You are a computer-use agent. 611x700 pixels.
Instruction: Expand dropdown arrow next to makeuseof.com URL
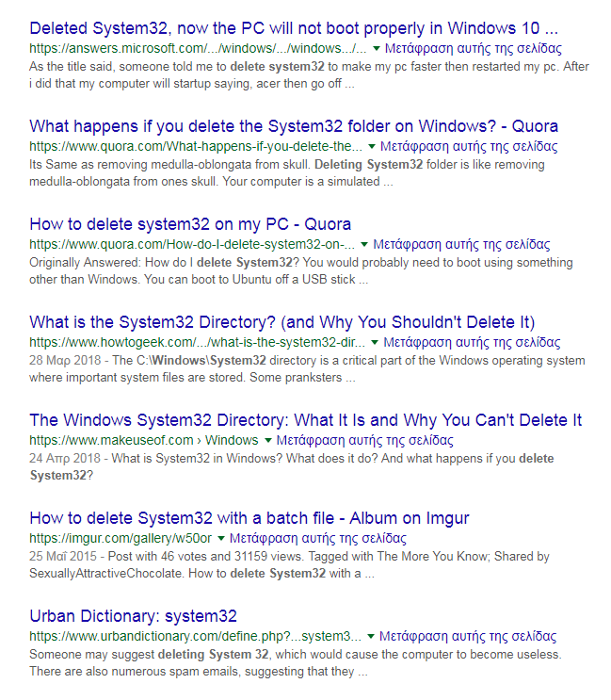tap(267, 441)
